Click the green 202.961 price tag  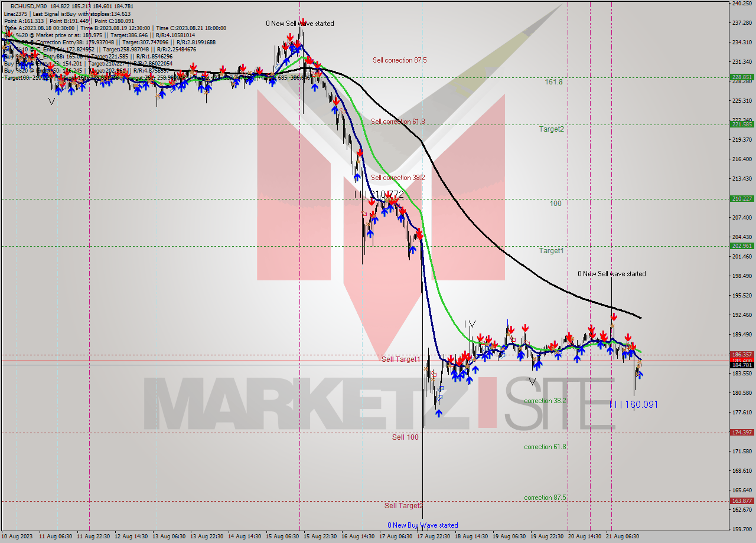coord(742,246)
